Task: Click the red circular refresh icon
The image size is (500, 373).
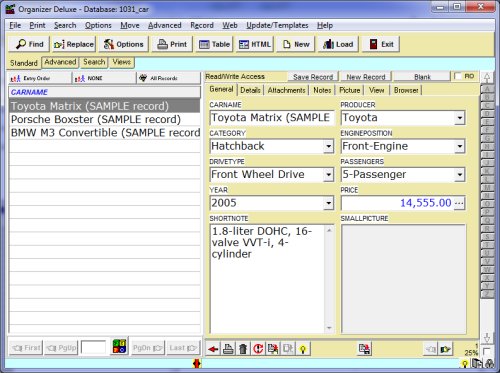Action: point(258,349)
